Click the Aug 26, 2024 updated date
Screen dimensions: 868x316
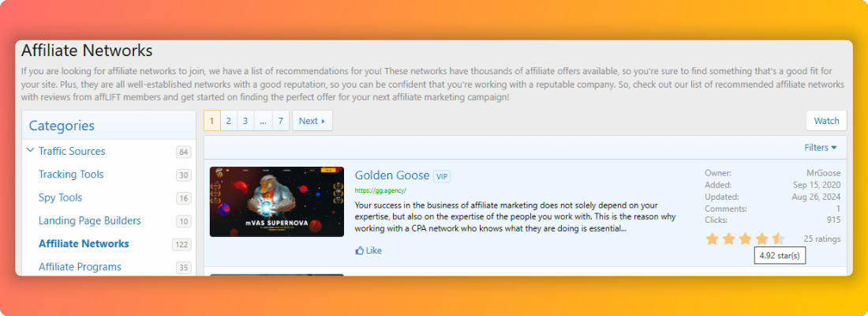point(816,197)
